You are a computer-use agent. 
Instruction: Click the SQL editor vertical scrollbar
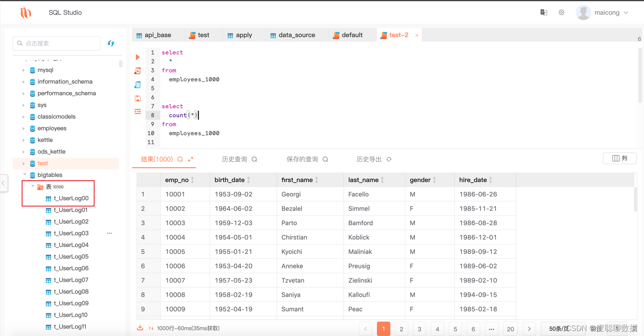click(640, 76)
